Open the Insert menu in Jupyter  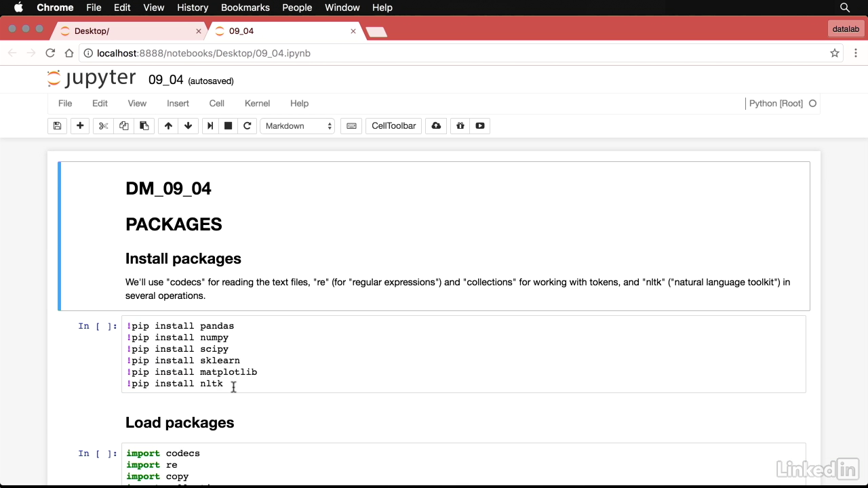[x=178, y=104]
